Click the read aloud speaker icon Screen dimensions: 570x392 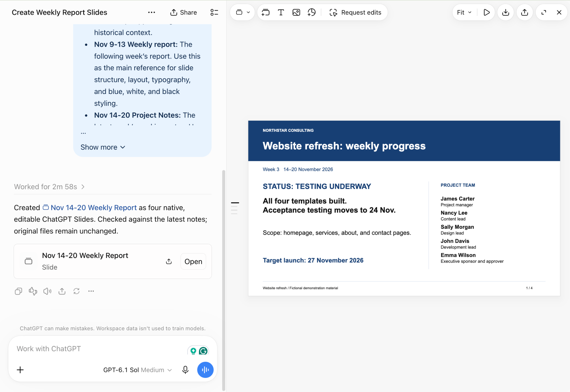(x=47, y=291)
